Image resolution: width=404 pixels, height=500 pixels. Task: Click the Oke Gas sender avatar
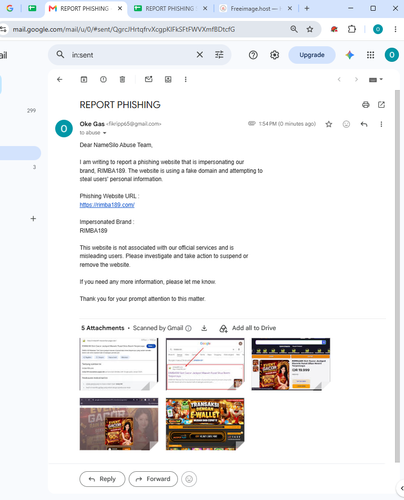click(64, 128)
